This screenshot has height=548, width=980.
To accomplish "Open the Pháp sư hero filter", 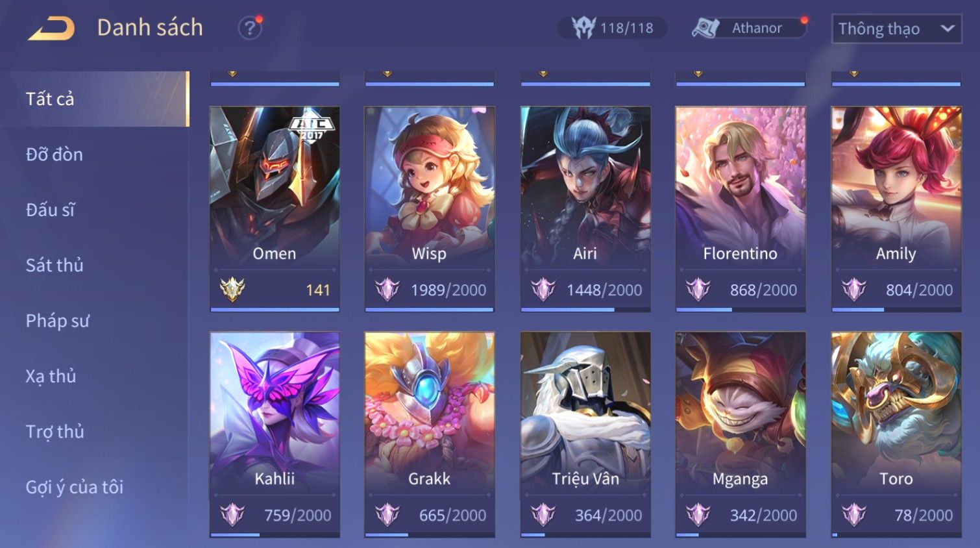I will point(57,321).
